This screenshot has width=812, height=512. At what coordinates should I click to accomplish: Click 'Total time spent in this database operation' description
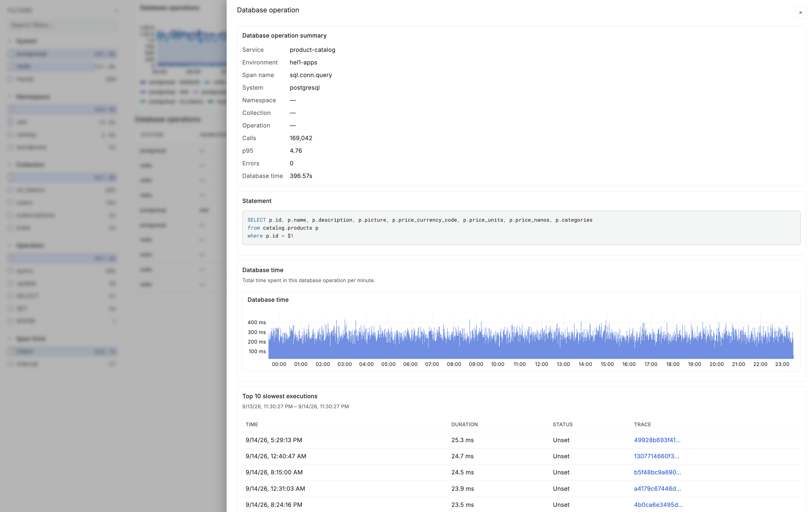308,281
